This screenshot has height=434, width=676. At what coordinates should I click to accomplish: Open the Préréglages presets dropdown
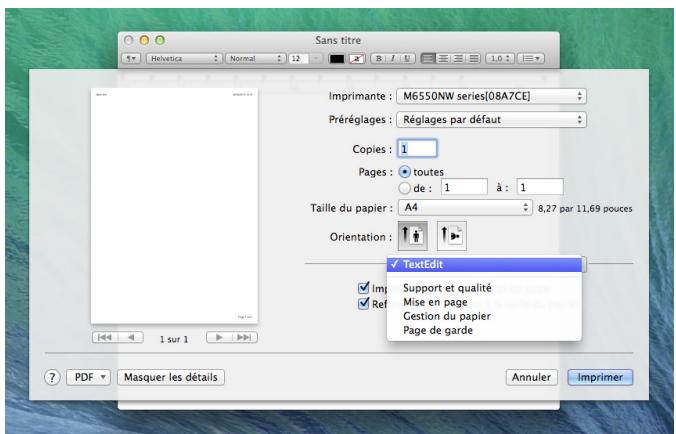(x=489, y=119)
